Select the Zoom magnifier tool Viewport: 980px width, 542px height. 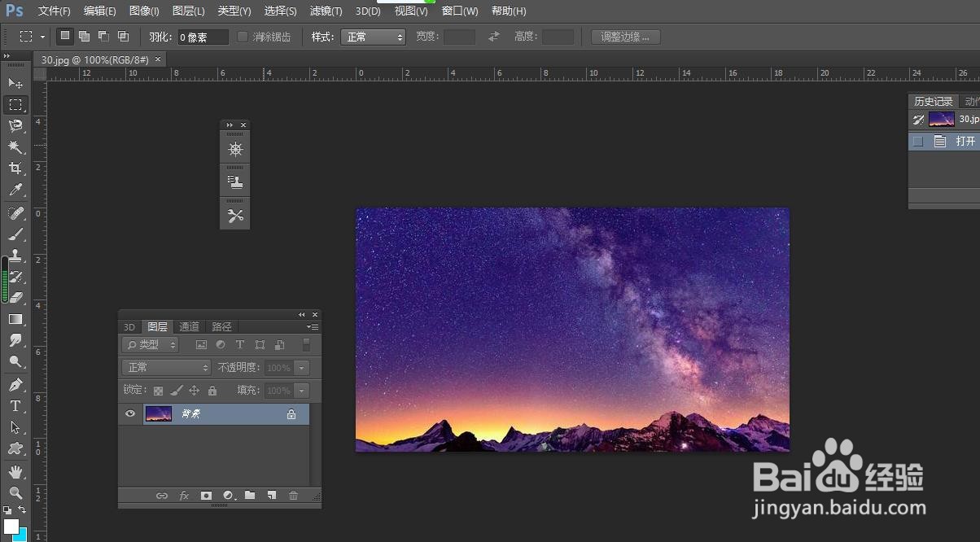tap(15, 492)
